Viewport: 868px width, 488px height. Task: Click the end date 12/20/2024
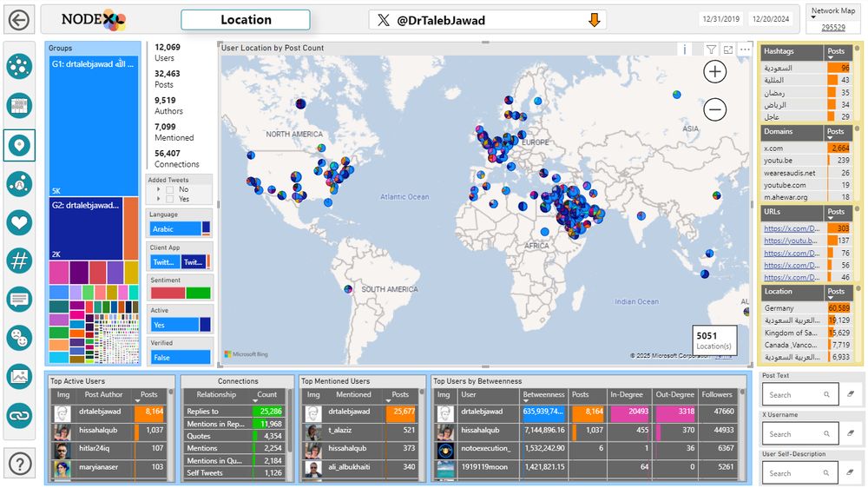(771, 19)
